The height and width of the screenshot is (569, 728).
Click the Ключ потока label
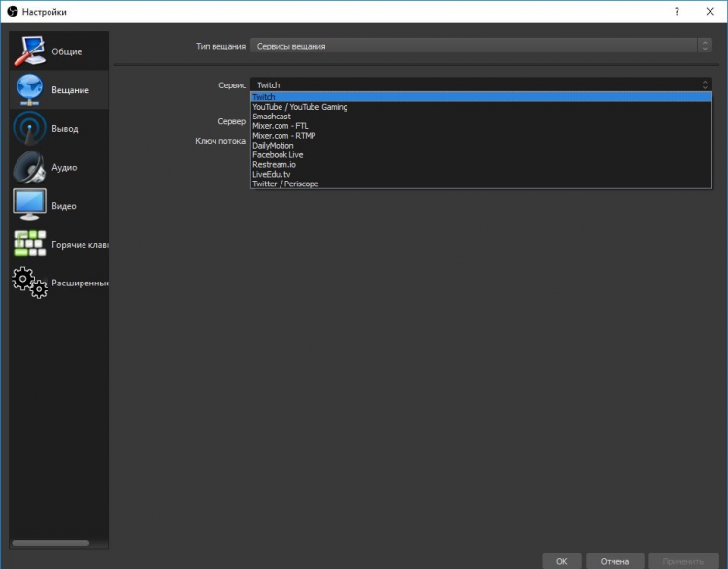coord(220,141)
